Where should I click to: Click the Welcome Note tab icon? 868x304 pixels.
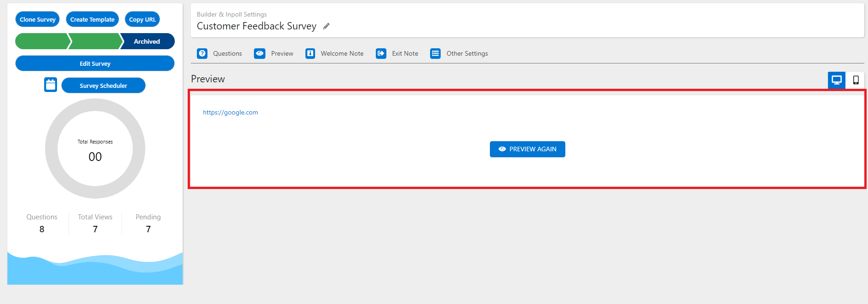click(310, 53)
